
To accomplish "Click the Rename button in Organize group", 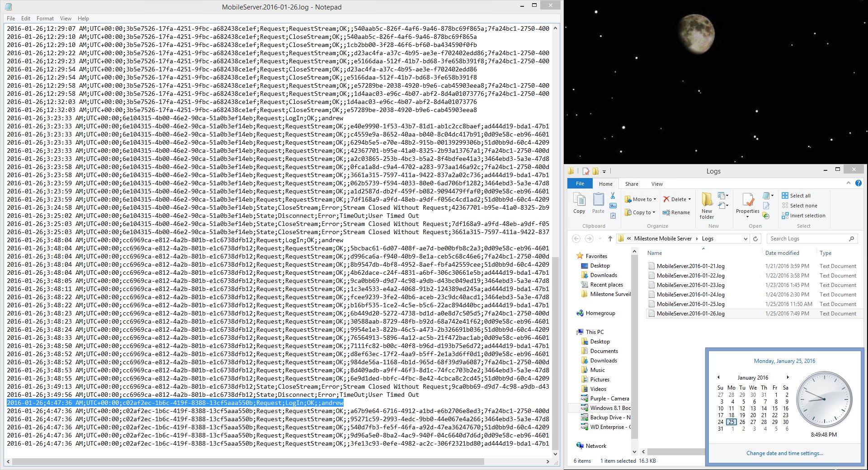I will point(676,212).
